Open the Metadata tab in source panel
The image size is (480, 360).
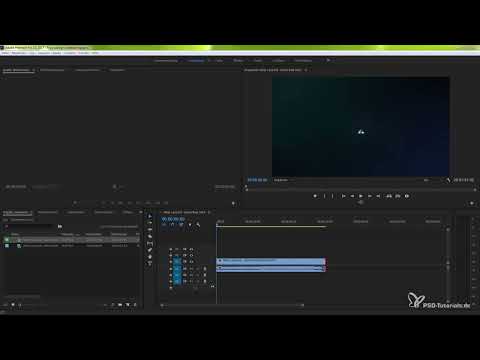pos(117,70)
